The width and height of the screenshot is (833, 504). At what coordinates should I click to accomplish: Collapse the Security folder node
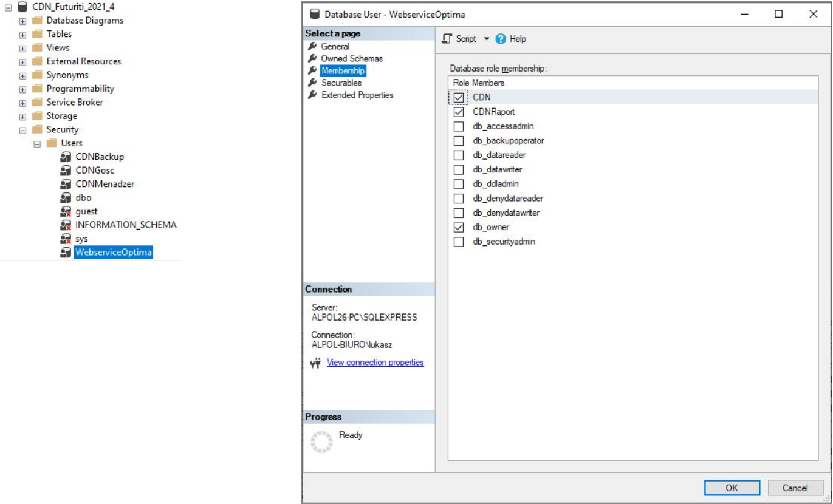point(22,130)
